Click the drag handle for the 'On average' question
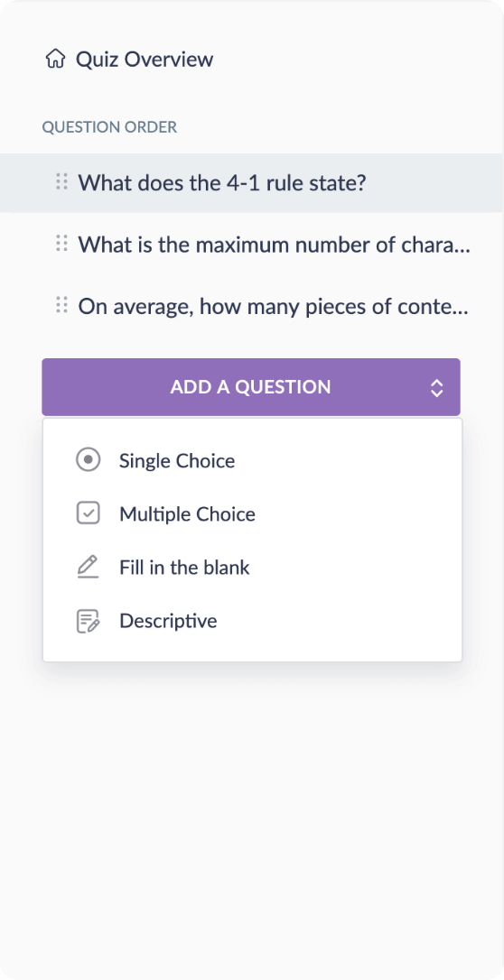Viewport: 504px width, 980px height. pyautogui.click(x=61, y=305)
